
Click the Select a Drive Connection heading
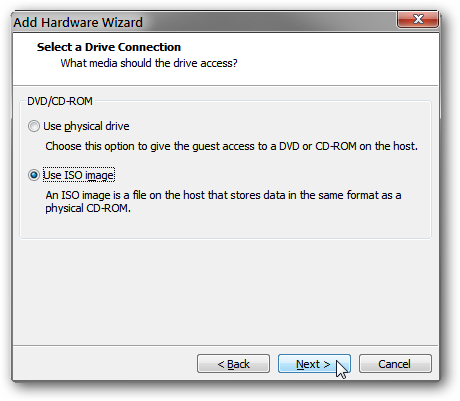point(109,47)
